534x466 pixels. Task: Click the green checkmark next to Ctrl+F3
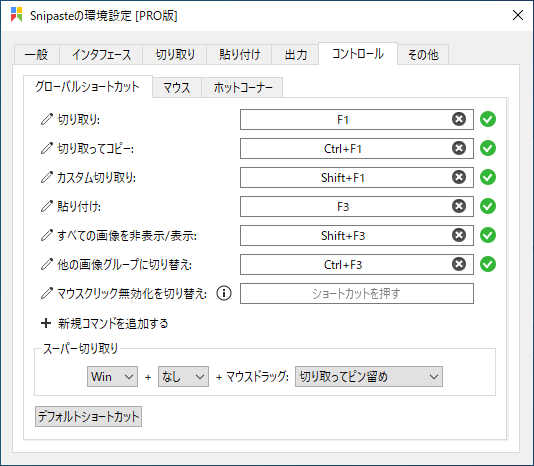(x=488, y=264)
